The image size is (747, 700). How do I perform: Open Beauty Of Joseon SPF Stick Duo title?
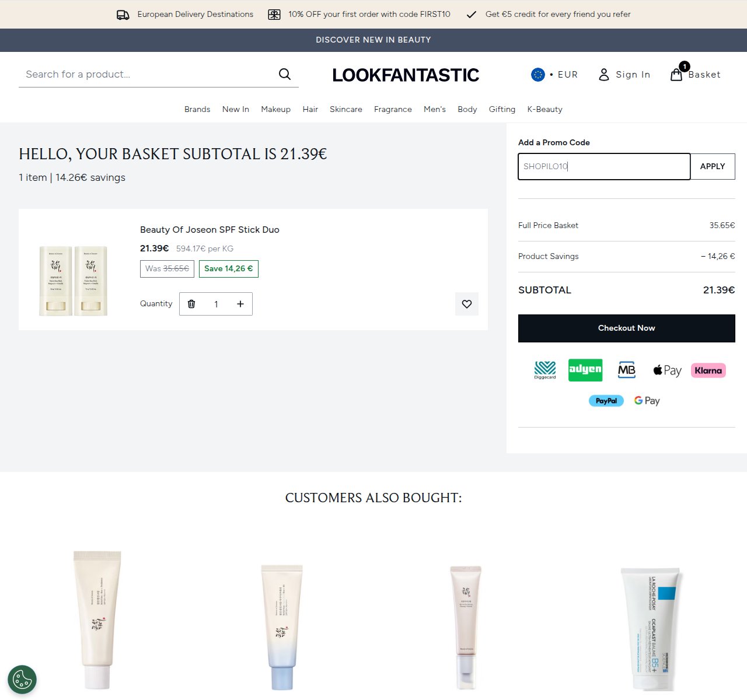coord(210,230)
